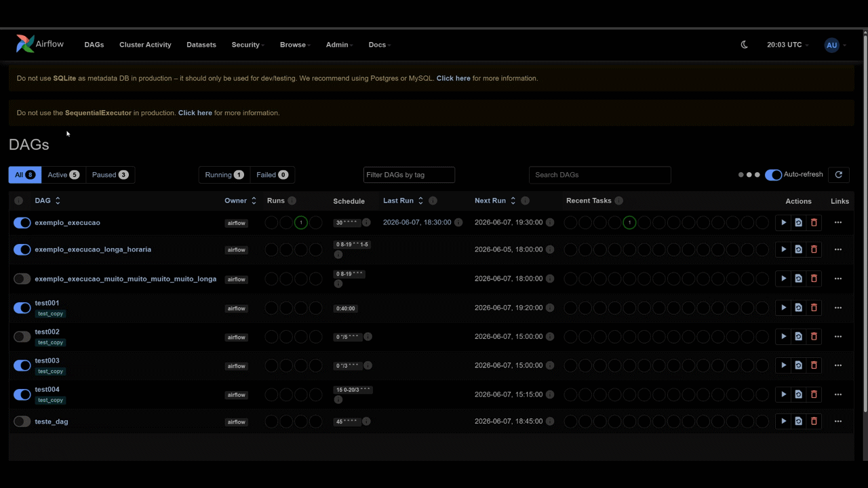Delete teste_dag trash icon

click(814, 421)
